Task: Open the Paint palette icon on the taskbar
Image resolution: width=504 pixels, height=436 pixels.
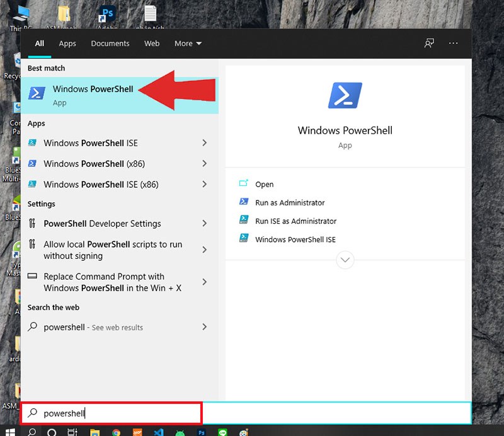Action: tap(244, 433)
